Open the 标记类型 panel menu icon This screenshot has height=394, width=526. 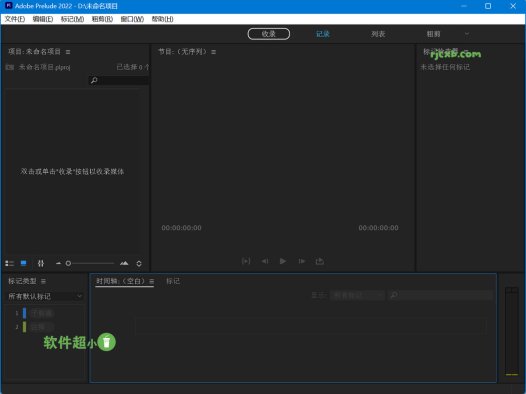point(43,281)
